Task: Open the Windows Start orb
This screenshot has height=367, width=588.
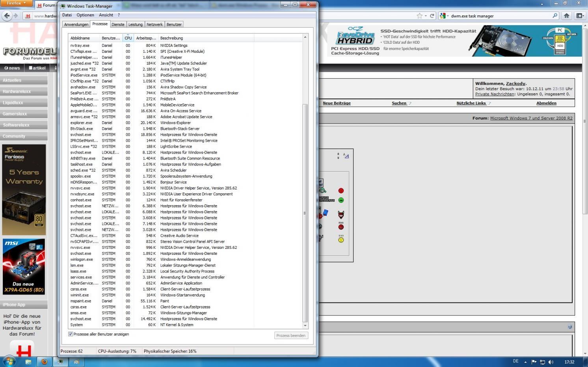Action: click(9, 361)
